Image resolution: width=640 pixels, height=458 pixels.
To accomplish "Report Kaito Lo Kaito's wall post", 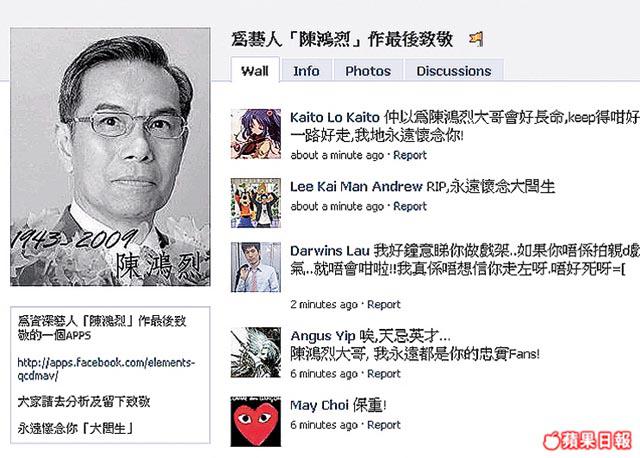I will click(410, 155).
